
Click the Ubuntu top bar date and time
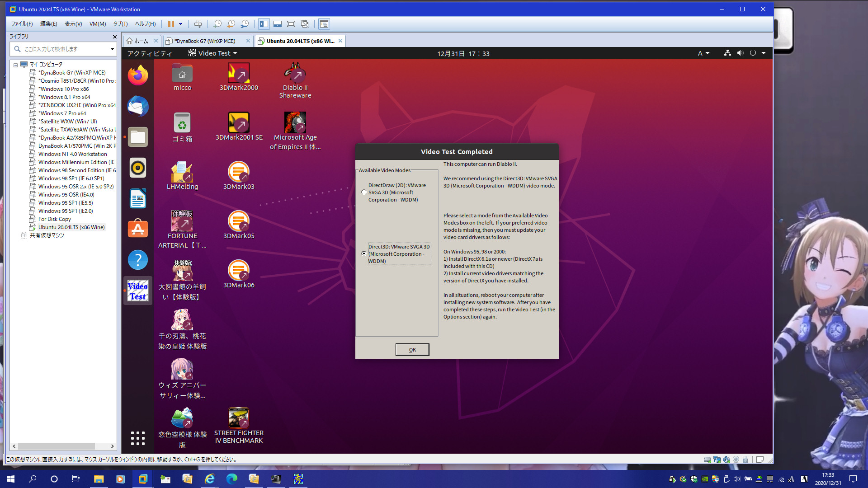(x=463, y=53)
